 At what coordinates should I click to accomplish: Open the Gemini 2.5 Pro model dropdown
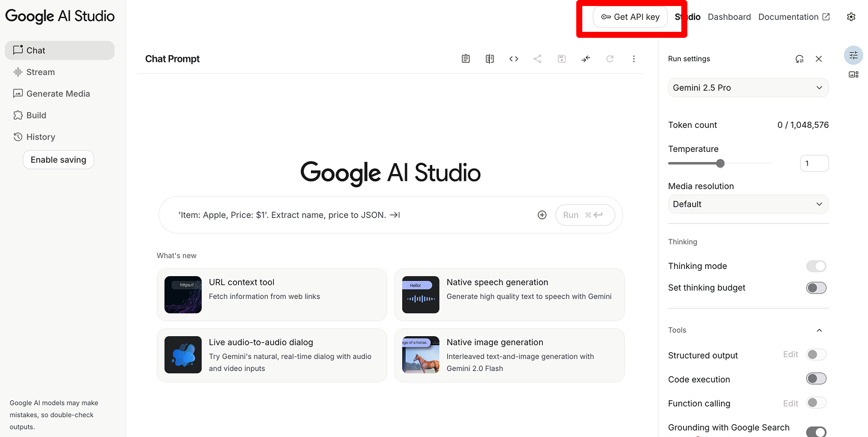(x=749, y=88)
